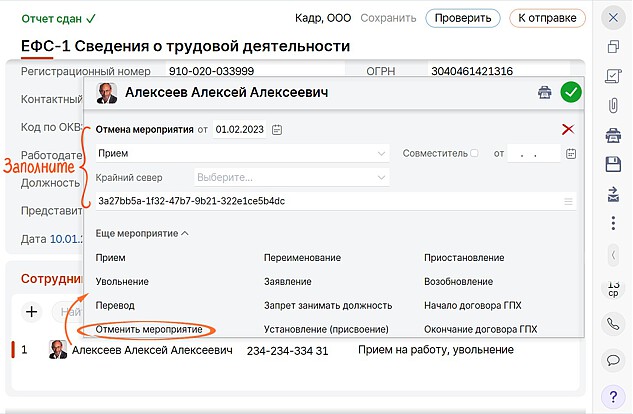Toggle the Совместитель checkbox
Viewport: 633px width, 414px height.
coord(474,153)
